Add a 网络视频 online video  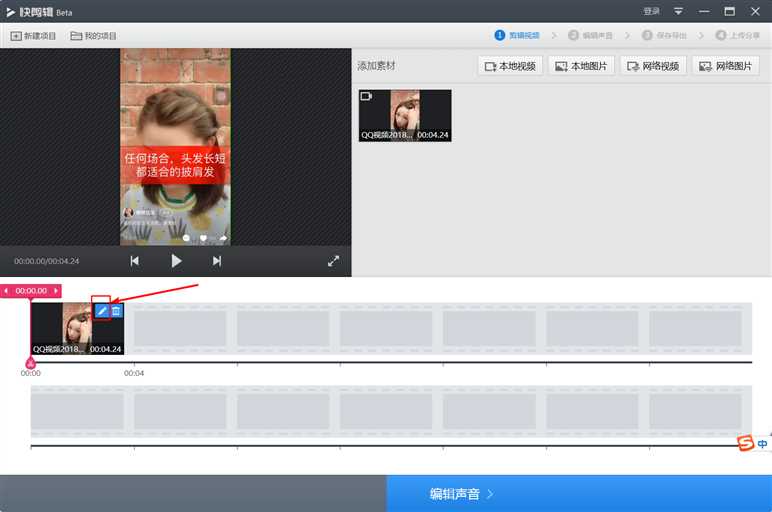[x=653, y=66]
